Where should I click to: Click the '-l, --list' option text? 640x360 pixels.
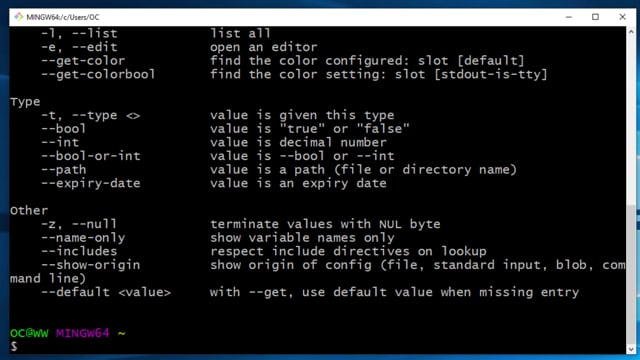(x=79, y=33)
